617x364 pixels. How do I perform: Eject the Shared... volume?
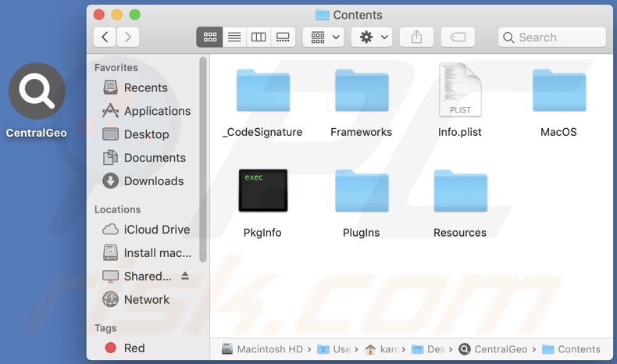[185, 276]
